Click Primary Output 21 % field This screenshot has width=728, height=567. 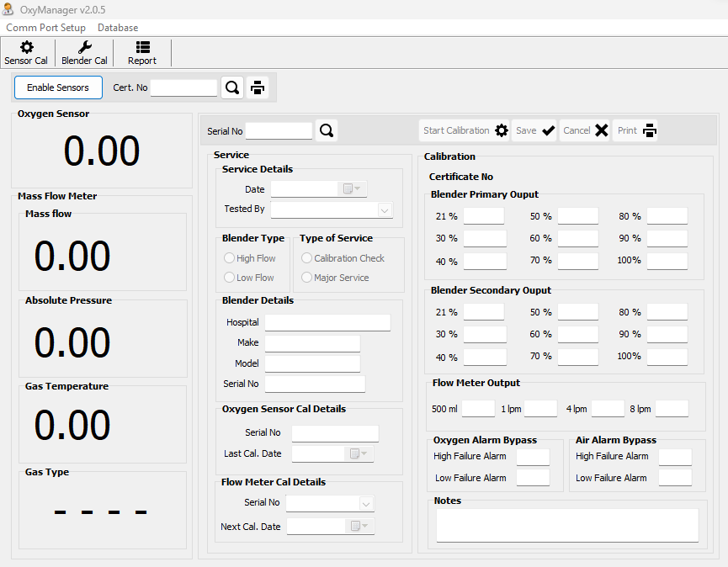click(x=484, y=216)
